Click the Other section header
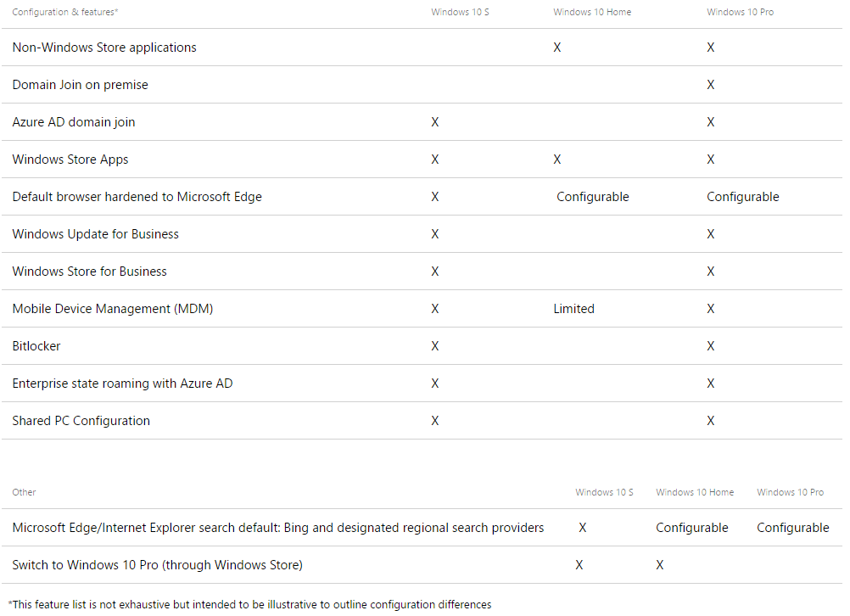850x616 pixels. click(24, 492)
